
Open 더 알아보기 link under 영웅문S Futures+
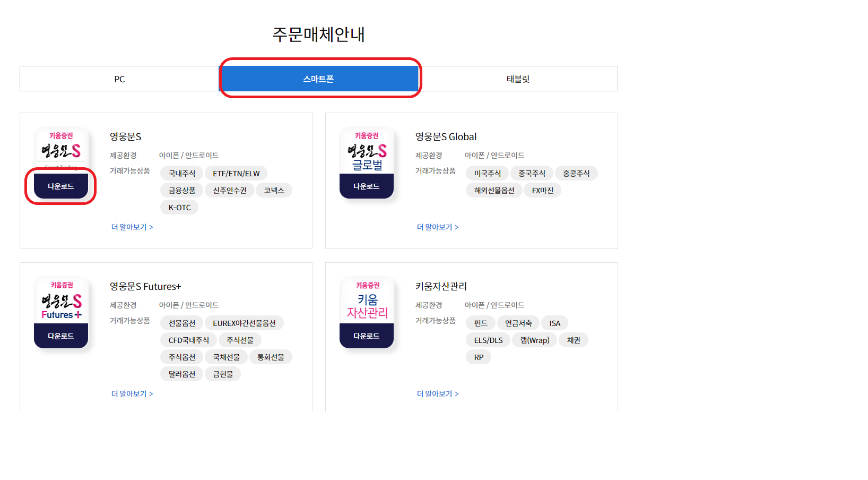132,393
